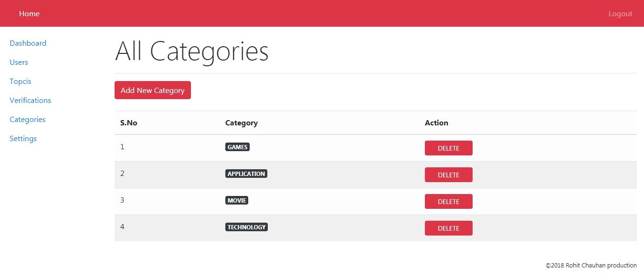Select the TECHNOLOGY badge label
The image size is (644, 277).
(x=246, y=227)
